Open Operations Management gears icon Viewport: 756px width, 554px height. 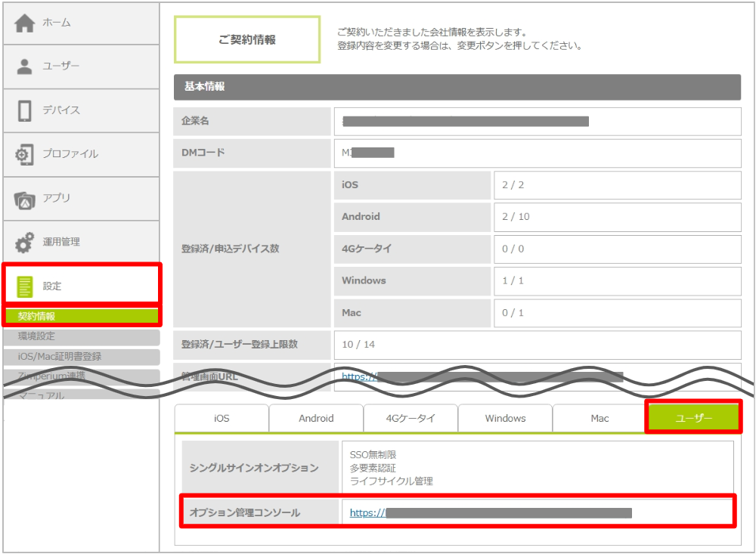click(25, 243)
